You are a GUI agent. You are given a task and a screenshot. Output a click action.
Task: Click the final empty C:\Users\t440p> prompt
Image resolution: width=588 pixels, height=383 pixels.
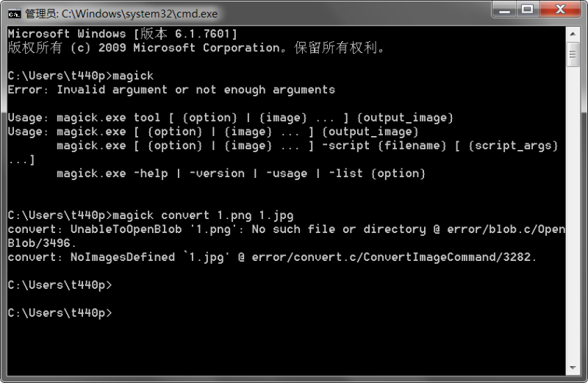click(x=60, y=313)
